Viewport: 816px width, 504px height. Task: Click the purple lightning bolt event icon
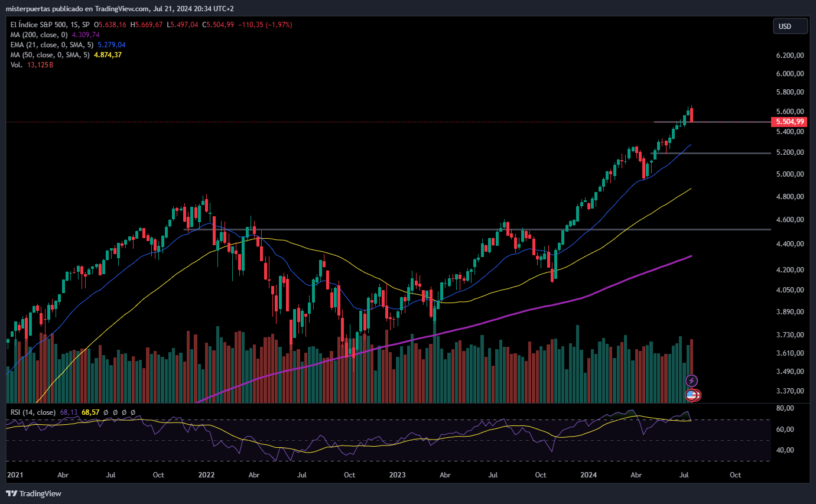click(x=691, y=381)
